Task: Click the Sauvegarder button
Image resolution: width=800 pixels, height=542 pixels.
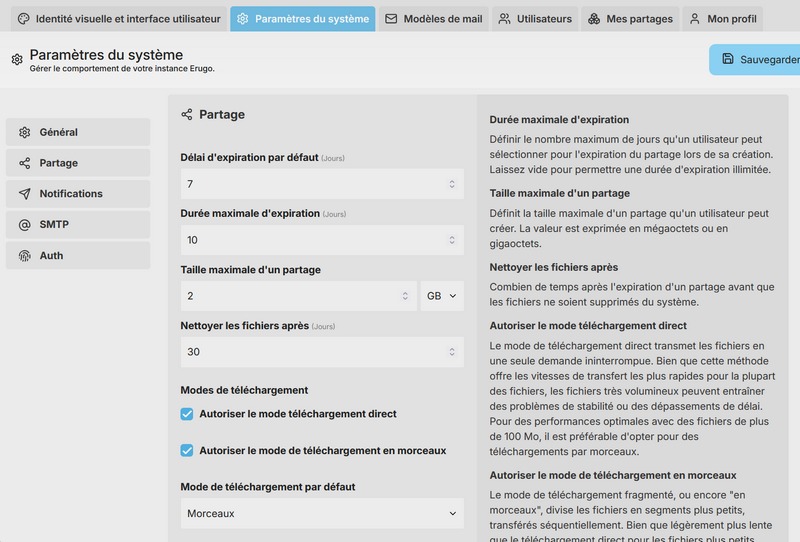Action: [x=755, y=60]
